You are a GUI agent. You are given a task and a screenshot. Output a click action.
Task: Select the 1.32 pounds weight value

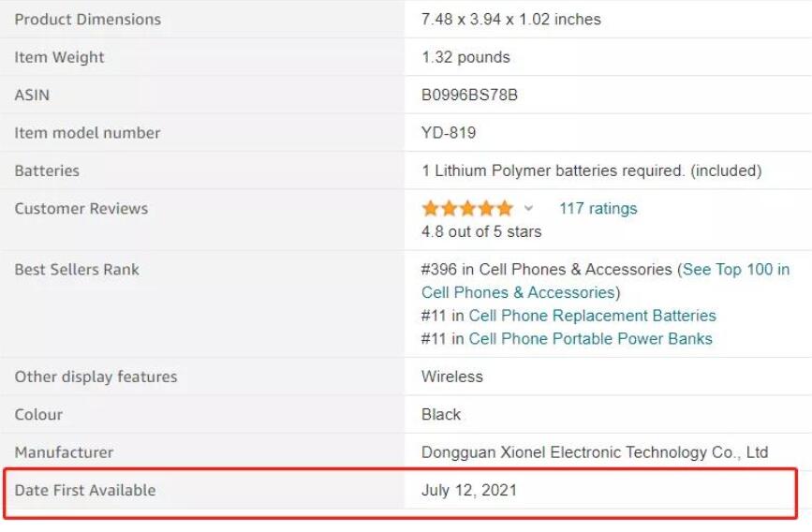[465, 57]
